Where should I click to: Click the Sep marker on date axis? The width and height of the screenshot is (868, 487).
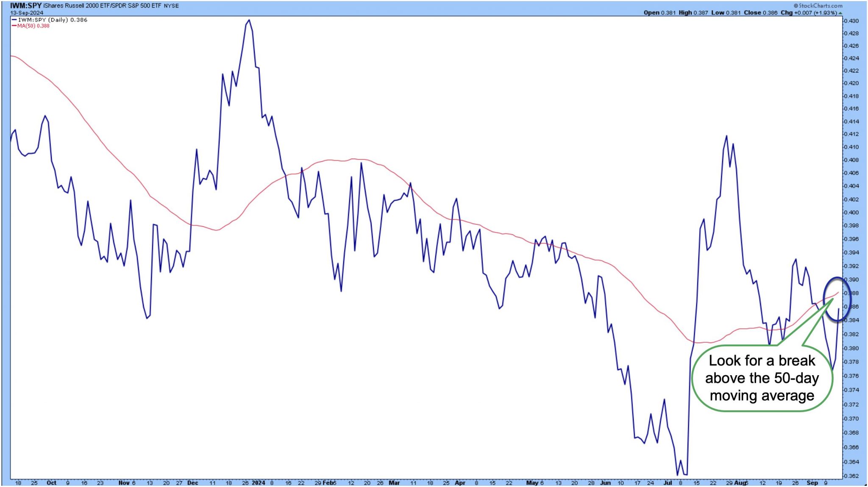click(812, 483)
